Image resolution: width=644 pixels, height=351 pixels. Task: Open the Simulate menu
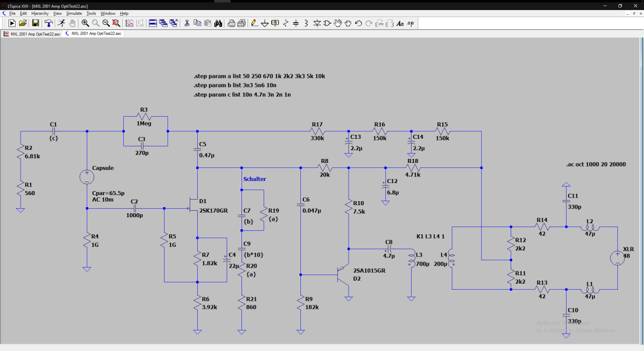pyautogui.click(x=74, y=13)
